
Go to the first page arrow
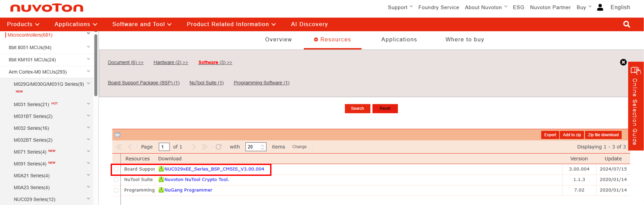(119, 147)
